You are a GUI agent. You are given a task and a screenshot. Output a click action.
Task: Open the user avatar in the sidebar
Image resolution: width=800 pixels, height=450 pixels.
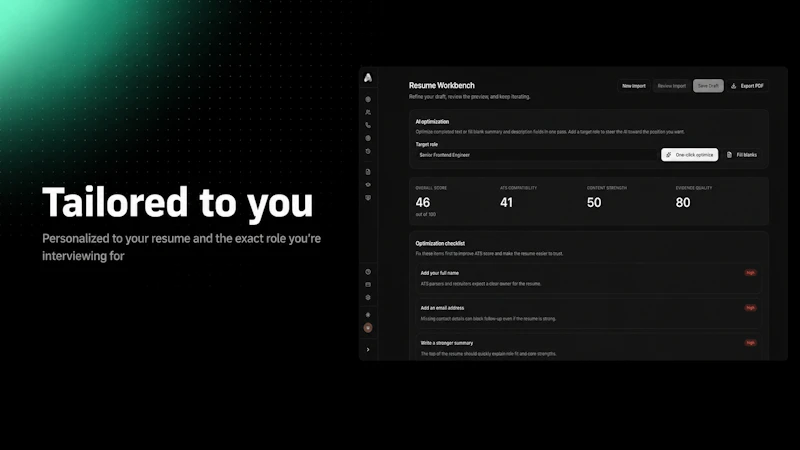tap(368, 328)
